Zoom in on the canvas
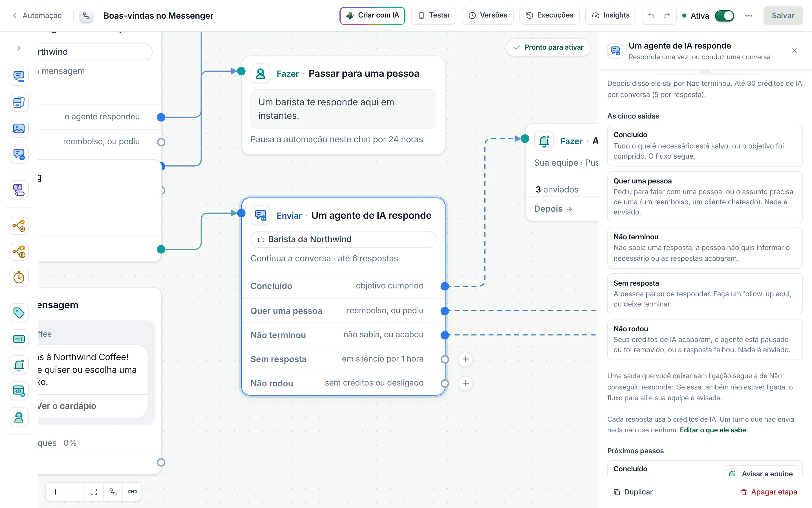 pos(55,492)
